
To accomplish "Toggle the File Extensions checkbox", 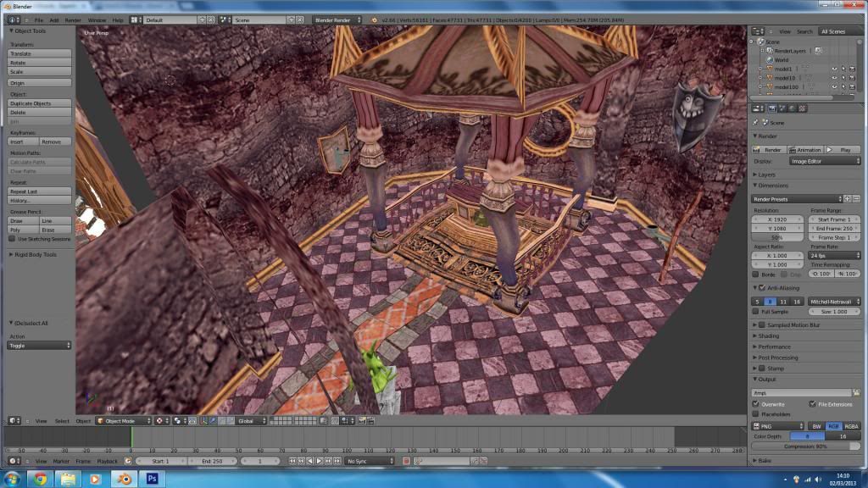I will pos(812,404).
